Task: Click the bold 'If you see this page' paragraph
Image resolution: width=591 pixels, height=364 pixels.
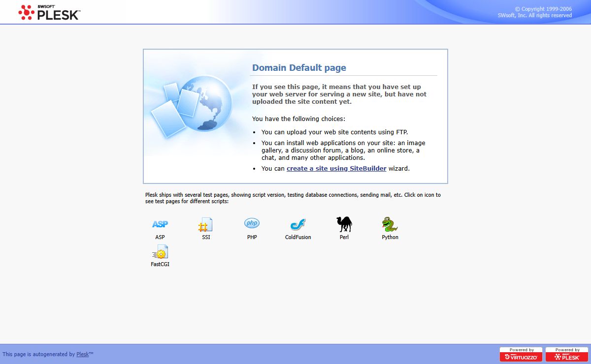Action: 339,94
